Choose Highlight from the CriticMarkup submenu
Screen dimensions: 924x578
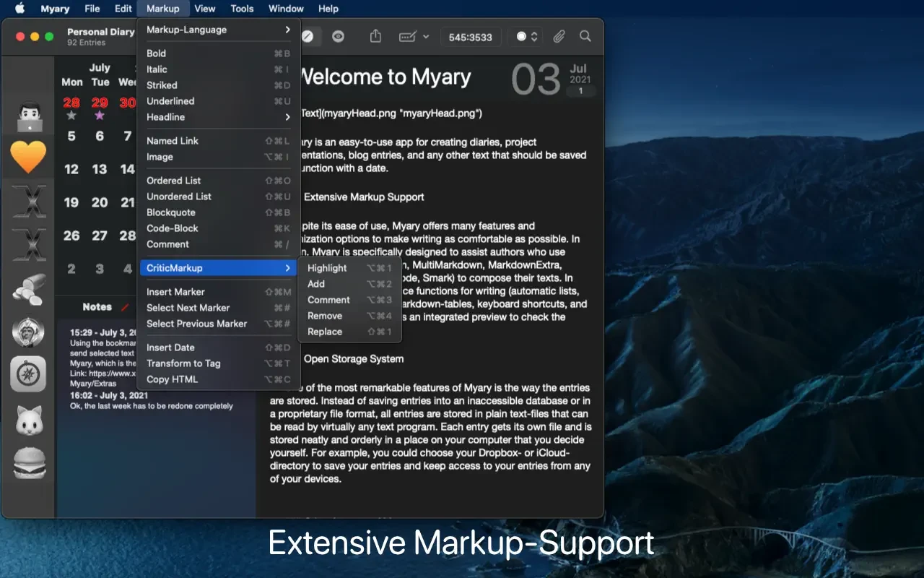pos(327,268)
